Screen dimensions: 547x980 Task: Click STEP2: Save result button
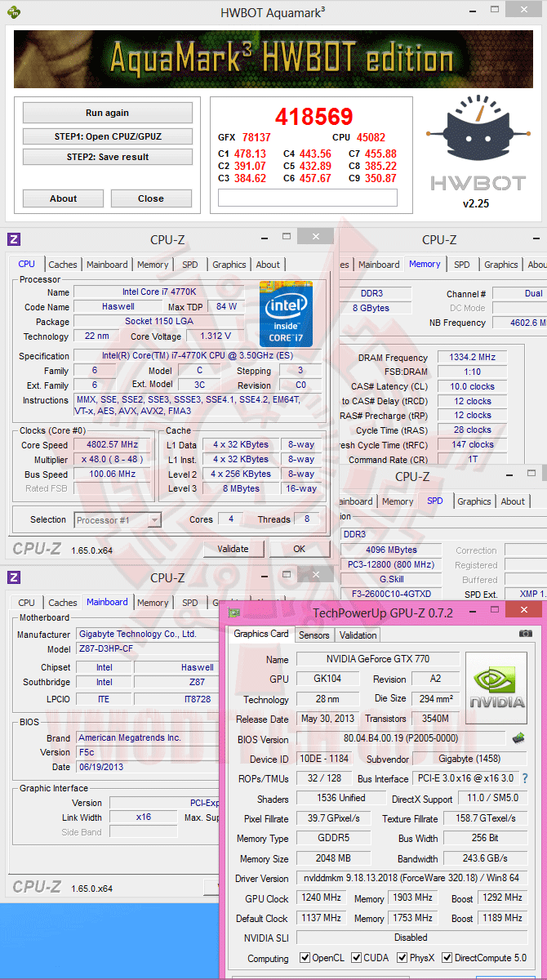pos(107,157)
